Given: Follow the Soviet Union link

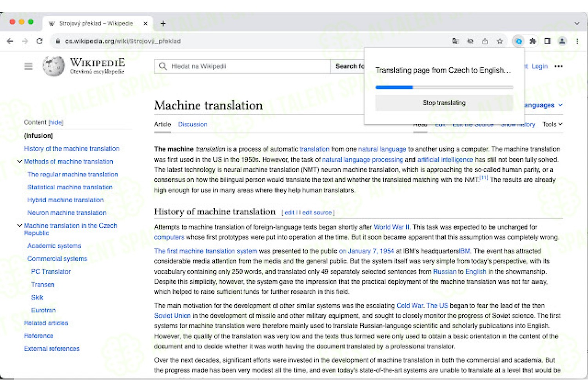Looking at the screenshot, I should [172, 316].
